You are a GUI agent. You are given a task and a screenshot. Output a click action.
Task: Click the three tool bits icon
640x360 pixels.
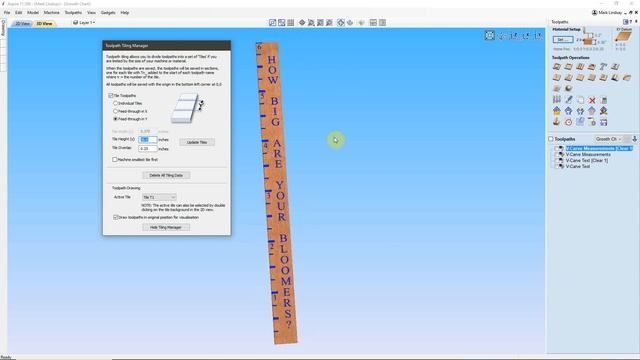(557, 100)
